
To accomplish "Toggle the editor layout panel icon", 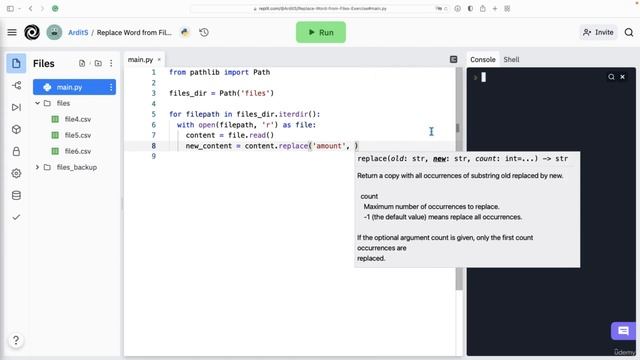I will (453, 60).
